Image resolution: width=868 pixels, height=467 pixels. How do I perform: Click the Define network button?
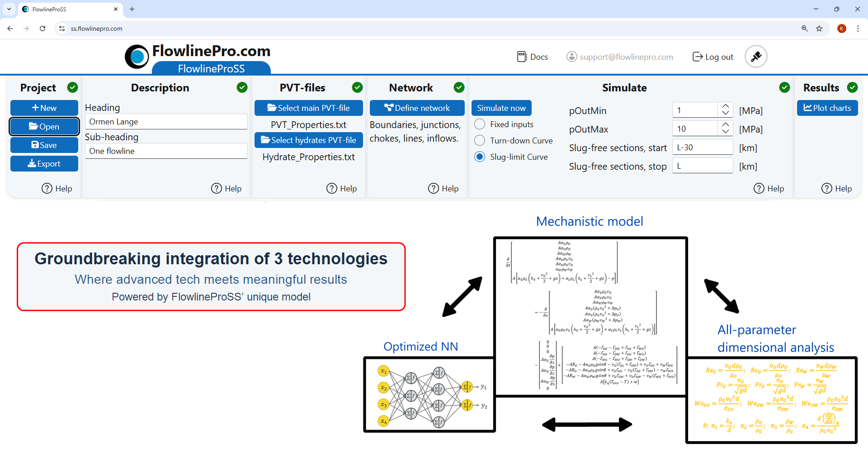(417, 108)
